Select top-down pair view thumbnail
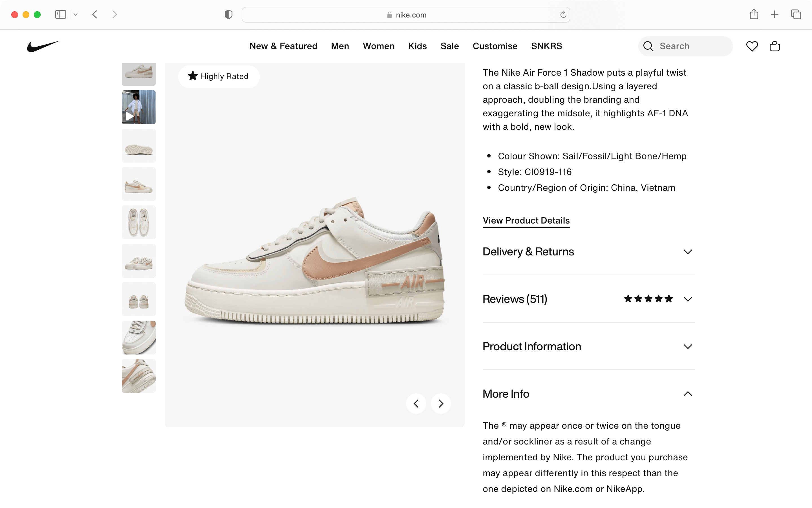Viewport: 812px width, 508px height. click(139, 222)
